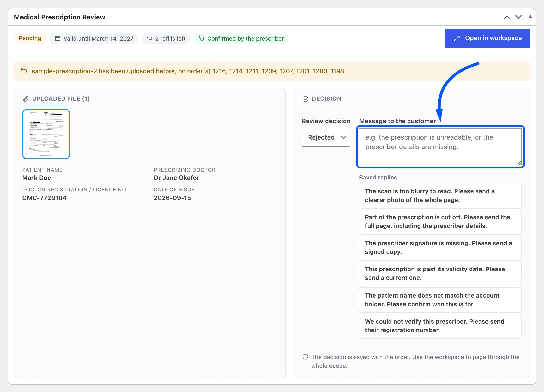Insert saved reply about missing prescriber signature
The width and height of the screenshot is (544, 392).
[440, 247]
